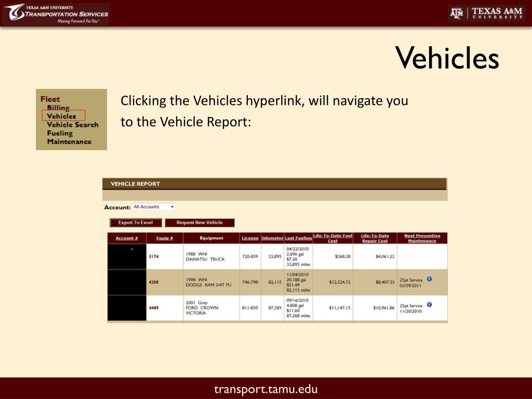Screen dimensions: 532x399
Task: Click the 11/04/2010 last fueling entry
Action: (x=298, y=282)
